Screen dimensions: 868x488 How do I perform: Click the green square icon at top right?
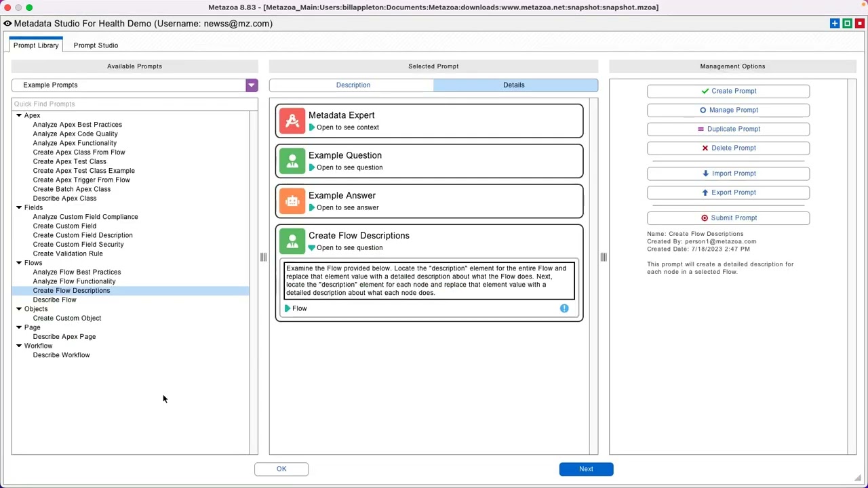click(847, 24)
